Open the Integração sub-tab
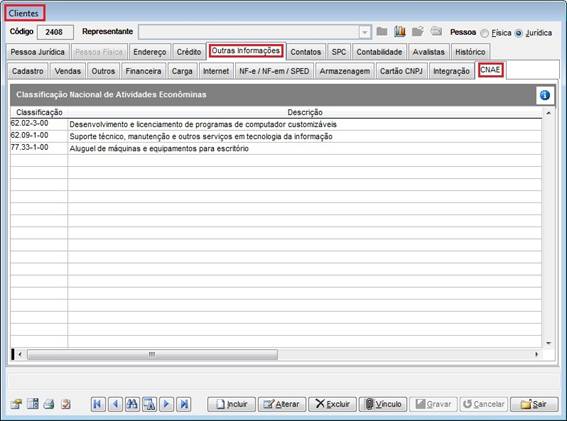Image resolution: width=567 pixels, height=421 pixels. pyautogui.click(x=451, y=71)
